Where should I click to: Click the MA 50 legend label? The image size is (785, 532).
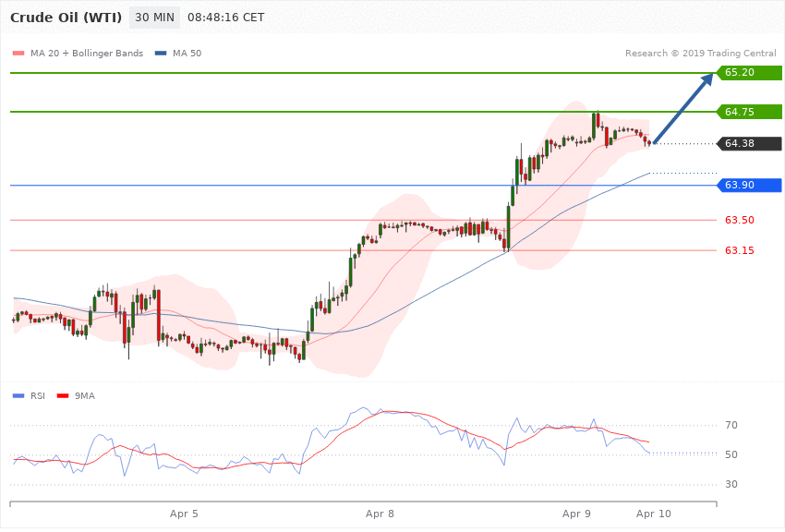(x=187, y=53)
